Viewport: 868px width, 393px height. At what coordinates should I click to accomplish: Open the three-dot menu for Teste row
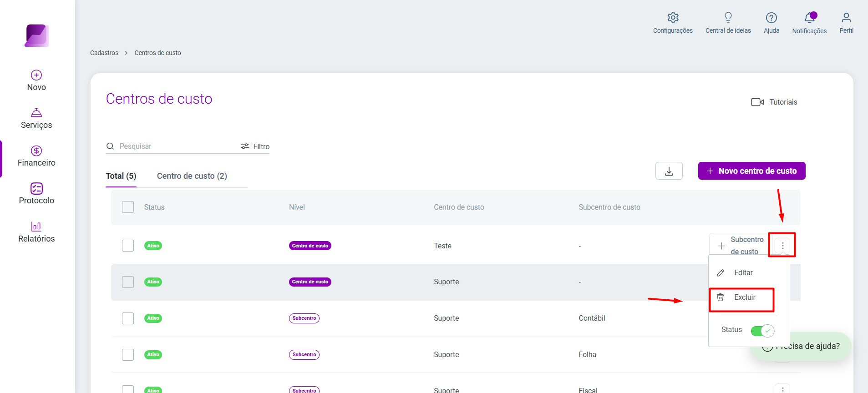coord(782,246)
